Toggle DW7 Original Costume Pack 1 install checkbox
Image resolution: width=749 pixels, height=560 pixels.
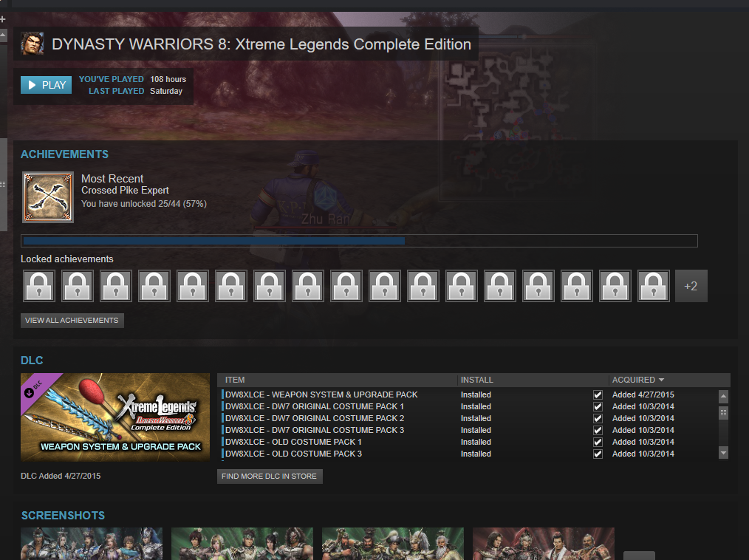click(598, 406)
